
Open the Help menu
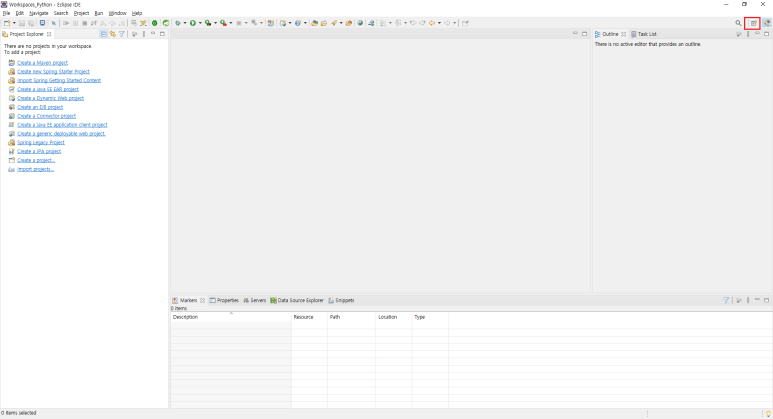[137, 13]
